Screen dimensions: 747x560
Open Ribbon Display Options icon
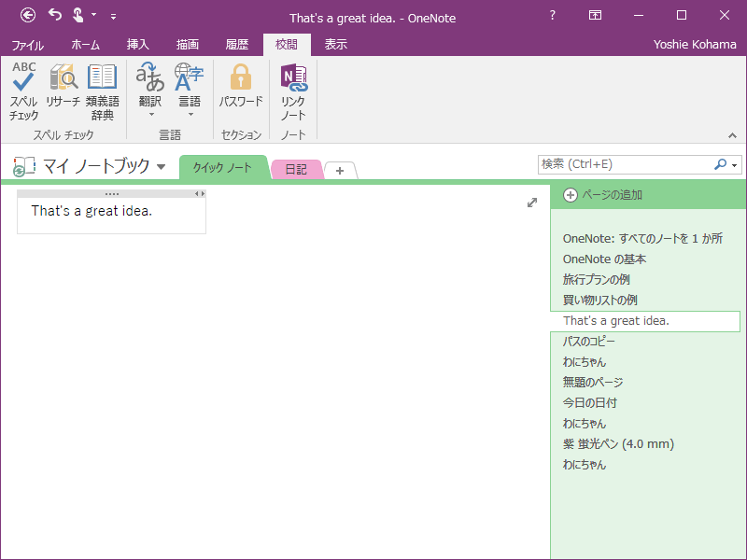click(x=595, y=15)
